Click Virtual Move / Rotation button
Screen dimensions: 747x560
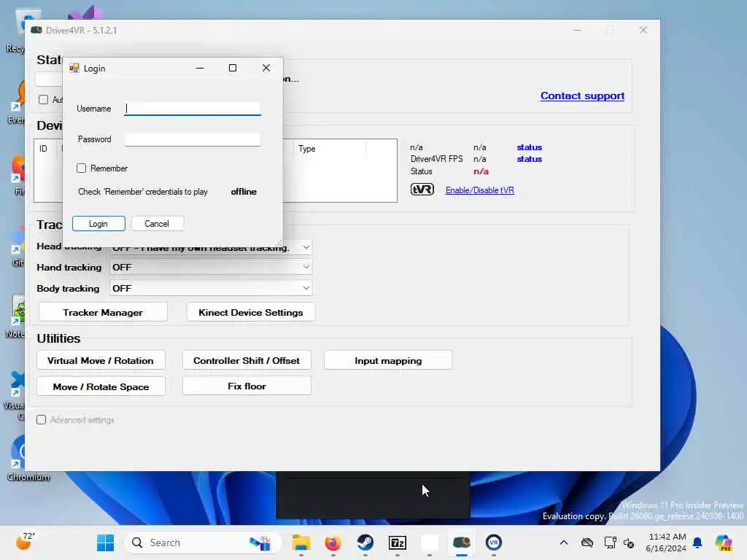pyautogui.click(x=101, y=360)
